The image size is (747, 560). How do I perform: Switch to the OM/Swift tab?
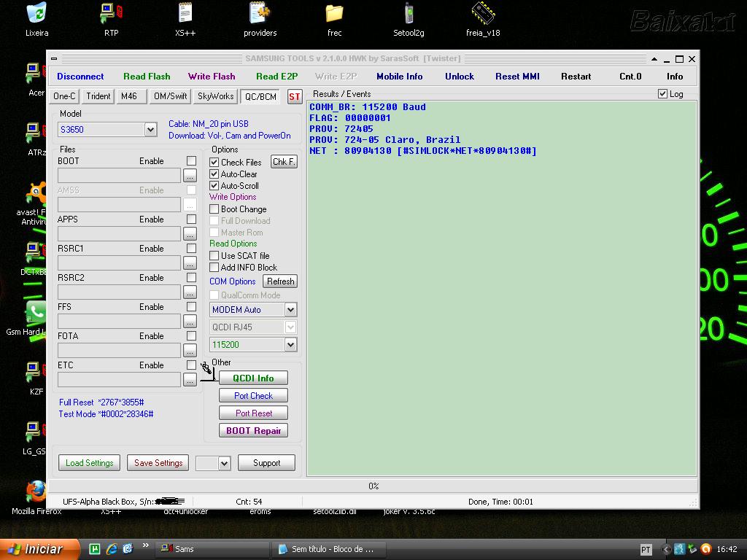170,96
